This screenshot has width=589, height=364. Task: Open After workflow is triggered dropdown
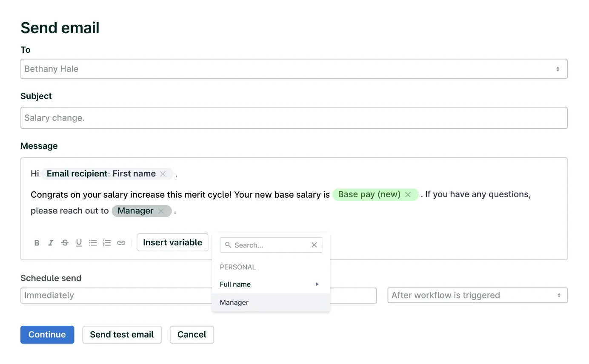[x=477, y=295]
